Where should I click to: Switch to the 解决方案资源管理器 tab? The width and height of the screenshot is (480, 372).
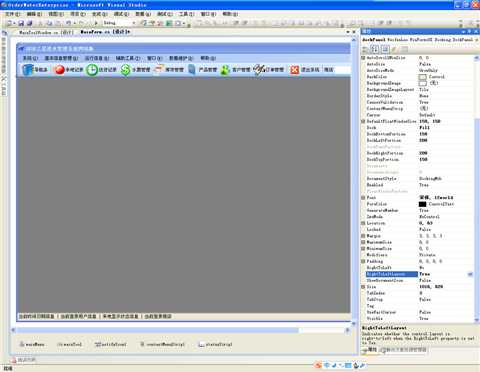point(404,350)
